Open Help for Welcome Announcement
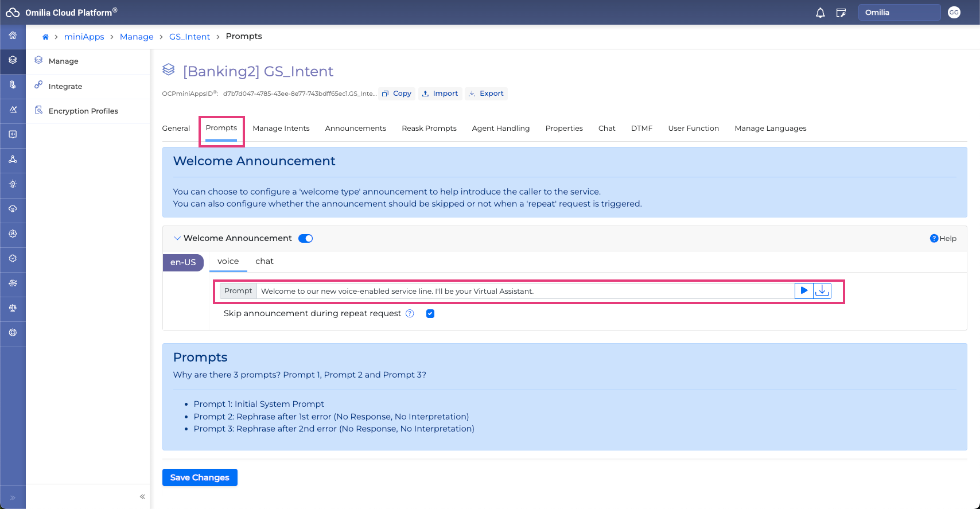This screenshot has height=509, width=980. pos(943,238)
